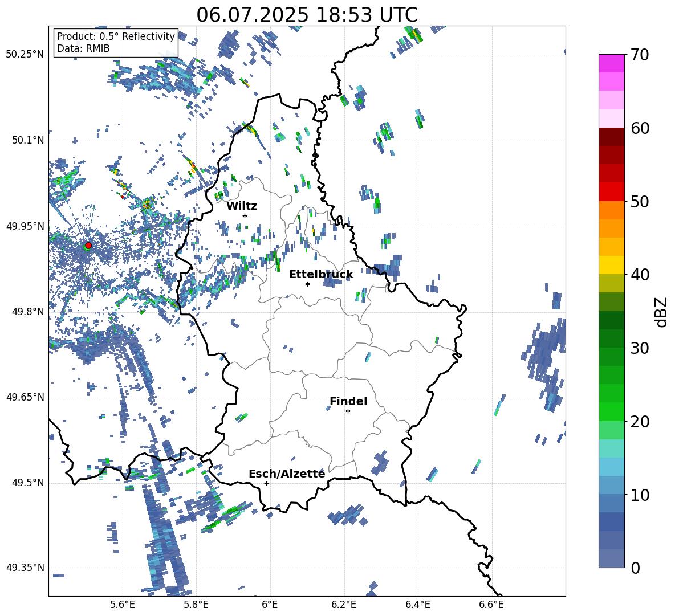The image size is (675, 616).
Task: Click the 49.95°N latitude label
Action: [x=25, y=226]
